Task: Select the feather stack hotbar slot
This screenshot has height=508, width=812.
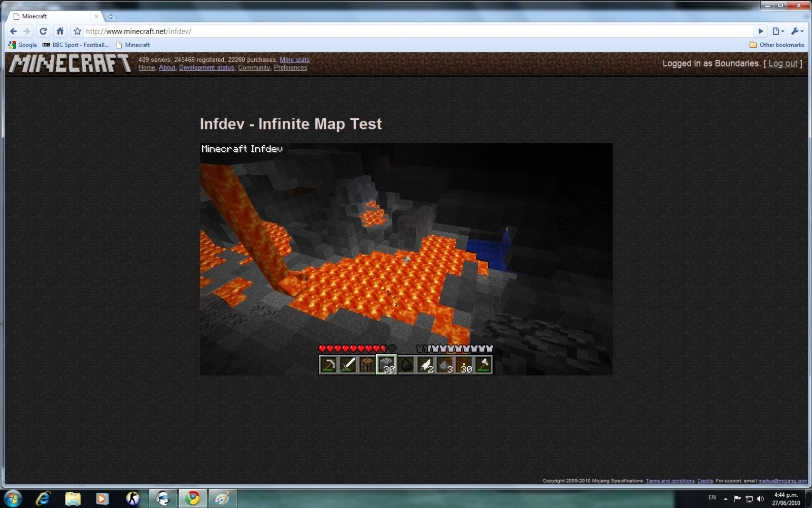Action: click(x=425, y=365)
